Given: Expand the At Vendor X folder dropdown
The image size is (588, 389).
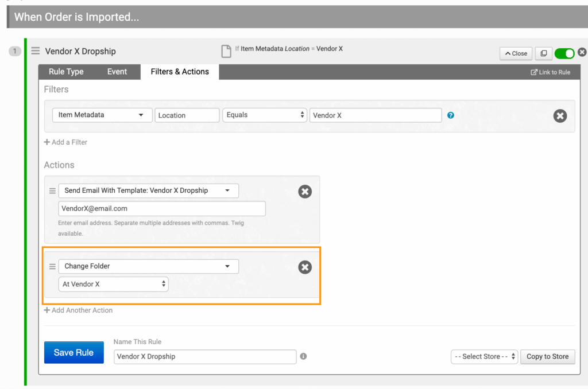Looking at the screenshot, I should [113, 284].
